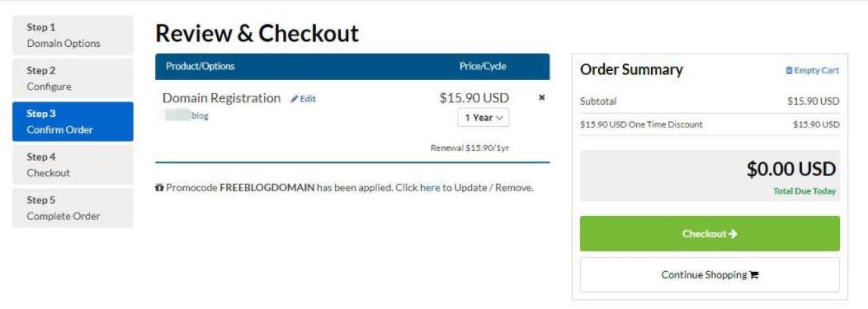
Task: Click the pencil Edit icon for Domain Registration
Action: point(294,99)
